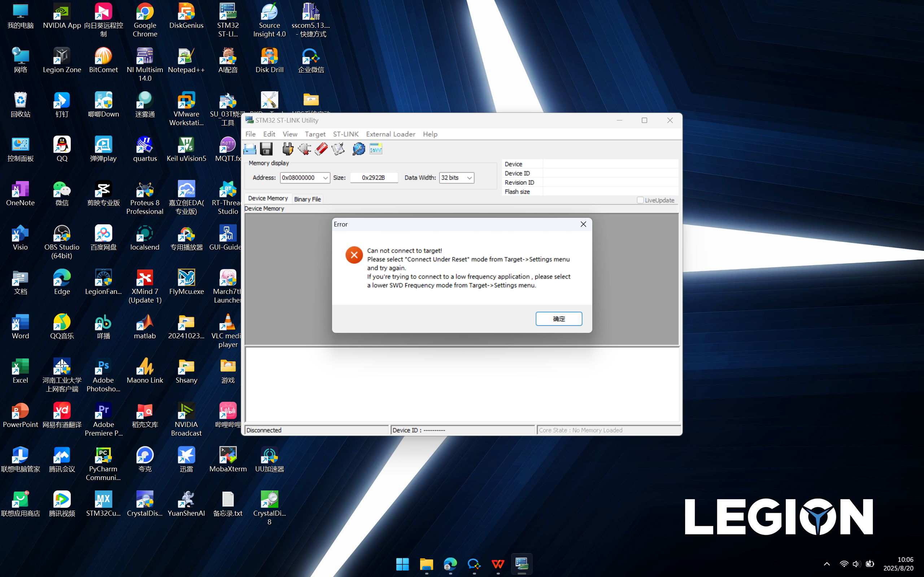Click Disconnect from target icon
This screenshot has width=924, height=577.
(304, 149)
